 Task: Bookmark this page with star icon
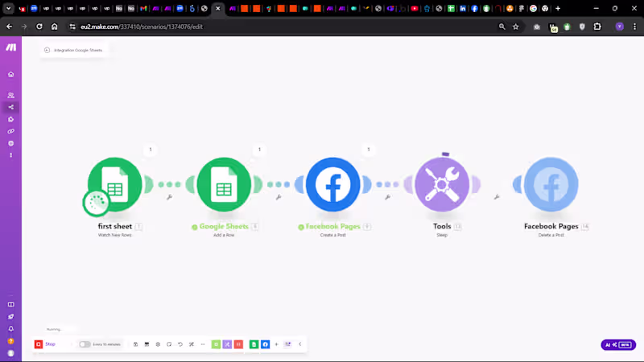tap(516, 27)
